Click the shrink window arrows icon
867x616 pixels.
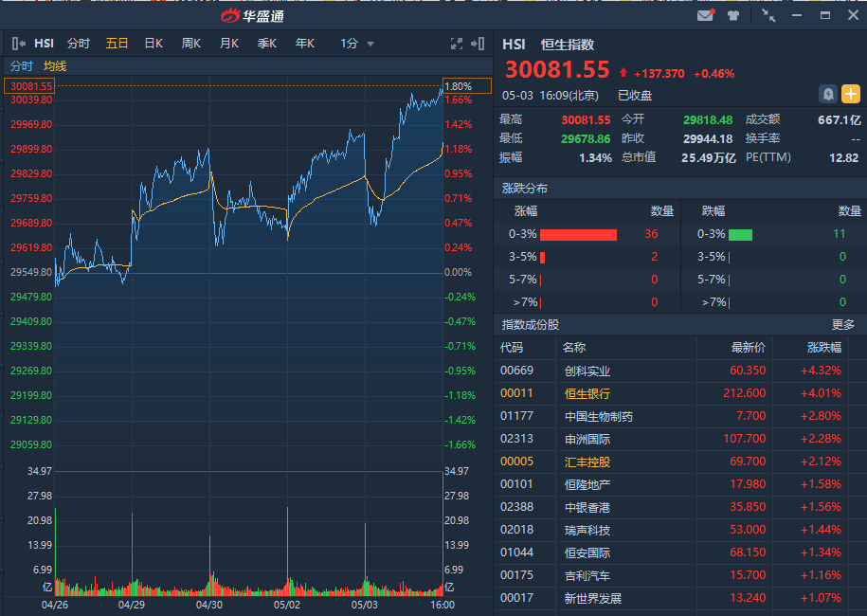coord(768,15)
